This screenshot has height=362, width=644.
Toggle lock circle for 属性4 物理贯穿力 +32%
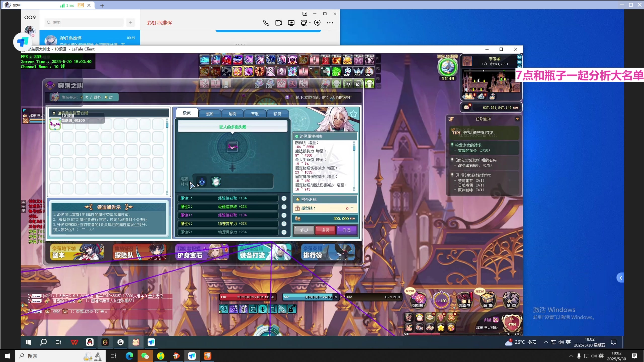point(284,224)
